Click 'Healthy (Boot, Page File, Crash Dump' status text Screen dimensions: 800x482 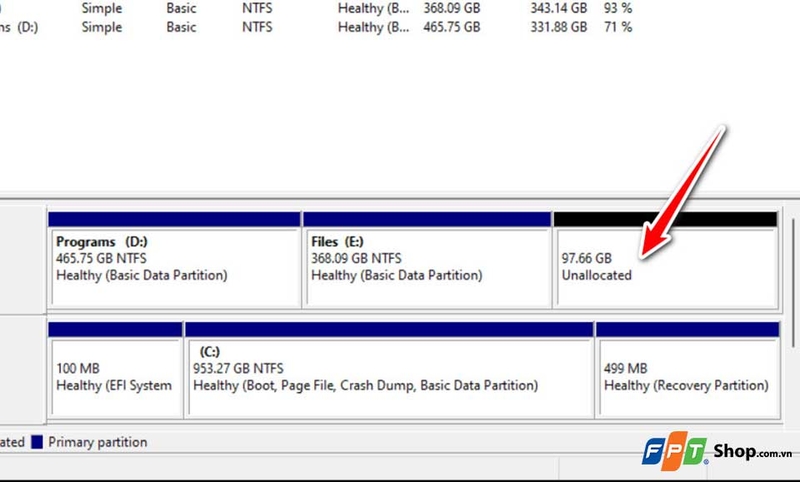tap(365, 385)
